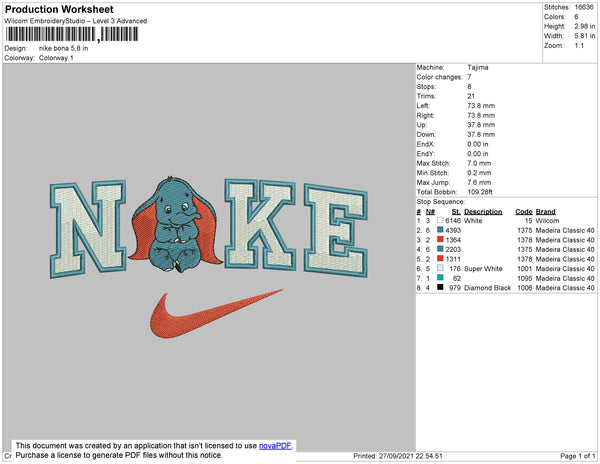Select the Max Jump value 7.6 mm
This screenshot has width=600, height=464.
point(479,182)
